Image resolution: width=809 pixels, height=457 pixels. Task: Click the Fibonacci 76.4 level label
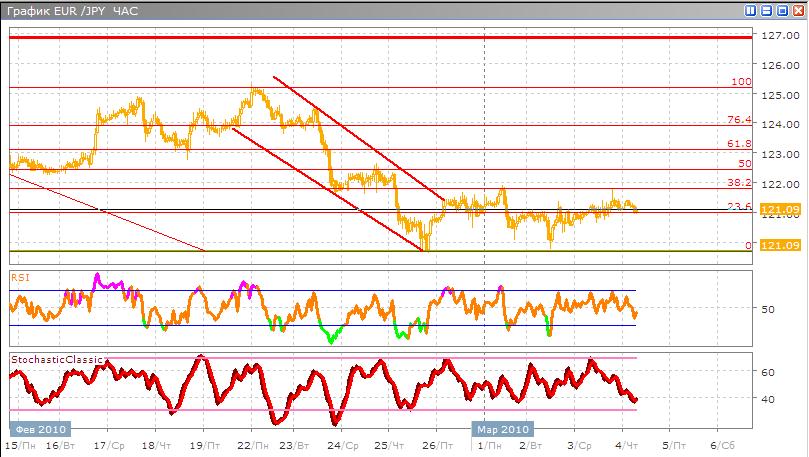pos(739,120)
